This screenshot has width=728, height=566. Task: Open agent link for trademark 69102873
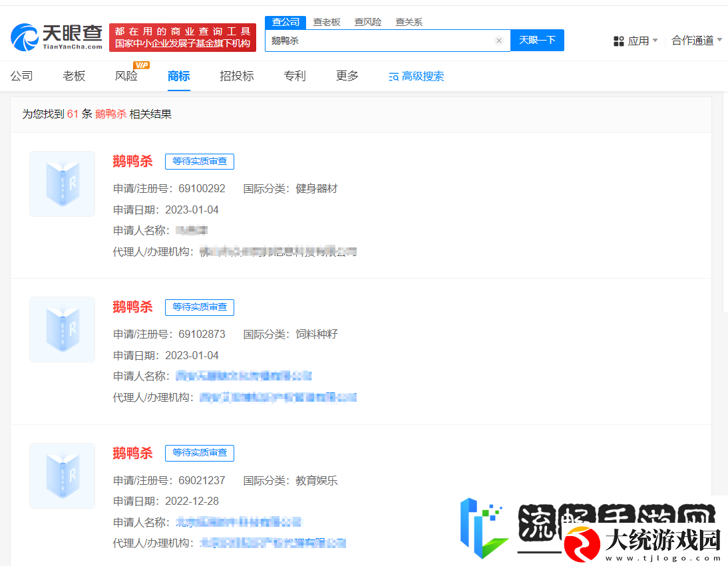pyautogui.click(x=278, y=397)
